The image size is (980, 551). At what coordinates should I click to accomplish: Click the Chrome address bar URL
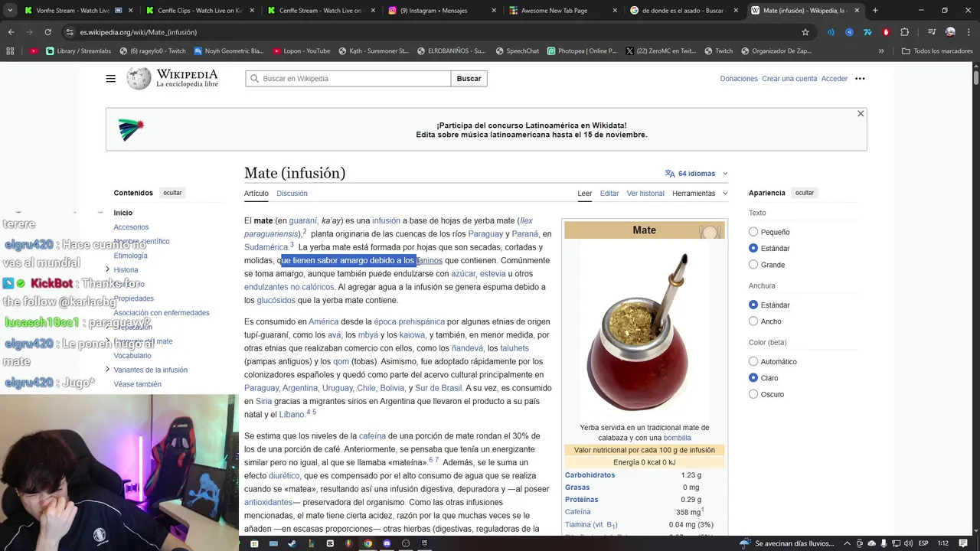click(x=139, y=32)
